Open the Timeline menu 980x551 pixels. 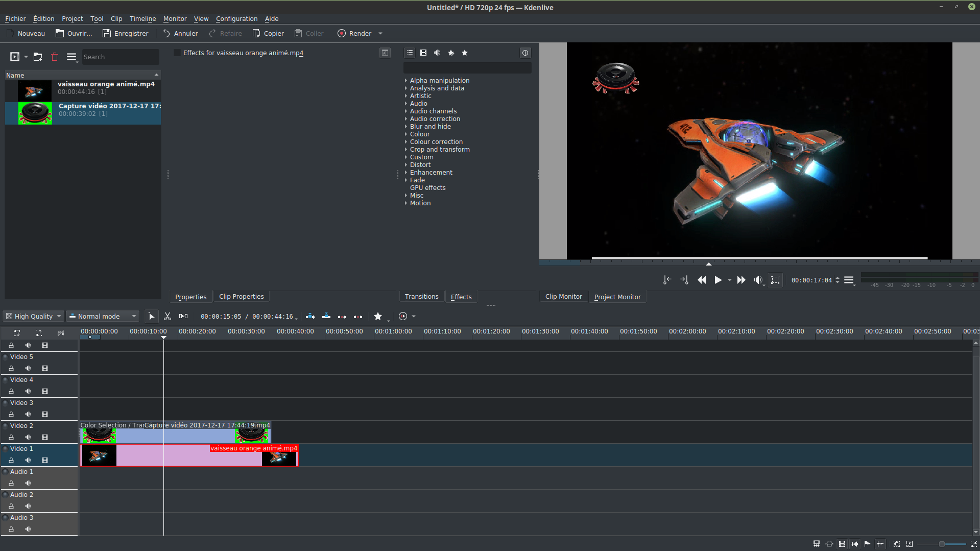pyautogui.click(x=142, y=19)
